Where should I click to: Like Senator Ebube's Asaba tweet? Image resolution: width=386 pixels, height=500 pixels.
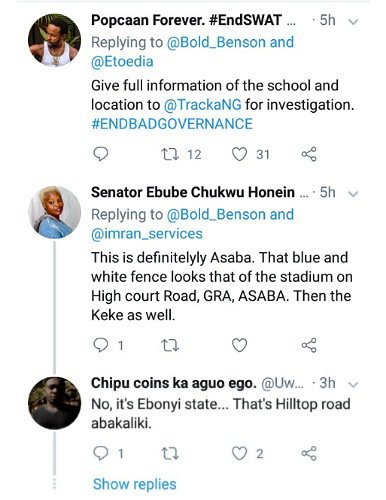coord(239,345)
